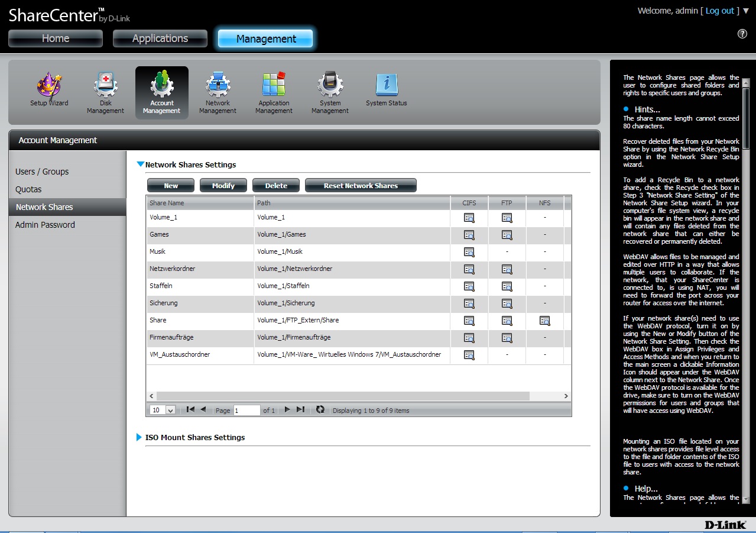
Task: View CIFS info for Staffeln share
Action: point(469,286)
